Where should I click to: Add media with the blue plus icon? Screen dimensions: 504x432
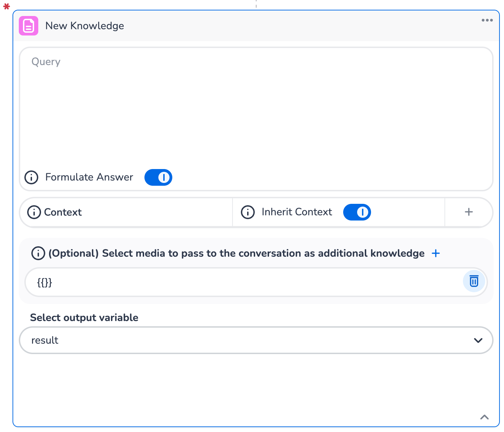436,253
